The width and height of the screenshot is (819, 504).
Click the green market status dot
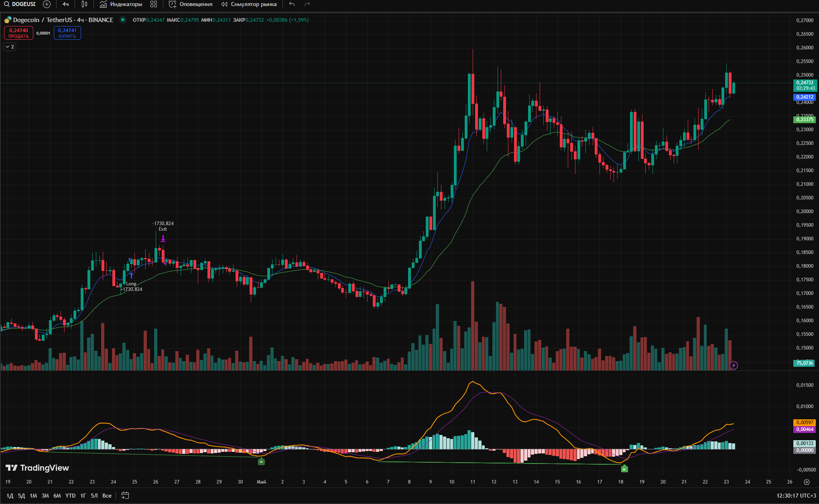pos(123,20)
